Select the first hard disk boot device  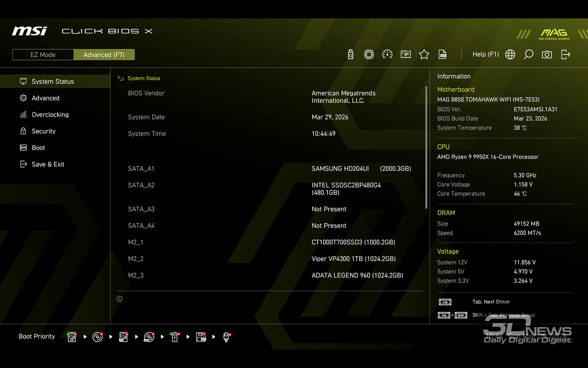pos(72,337)
